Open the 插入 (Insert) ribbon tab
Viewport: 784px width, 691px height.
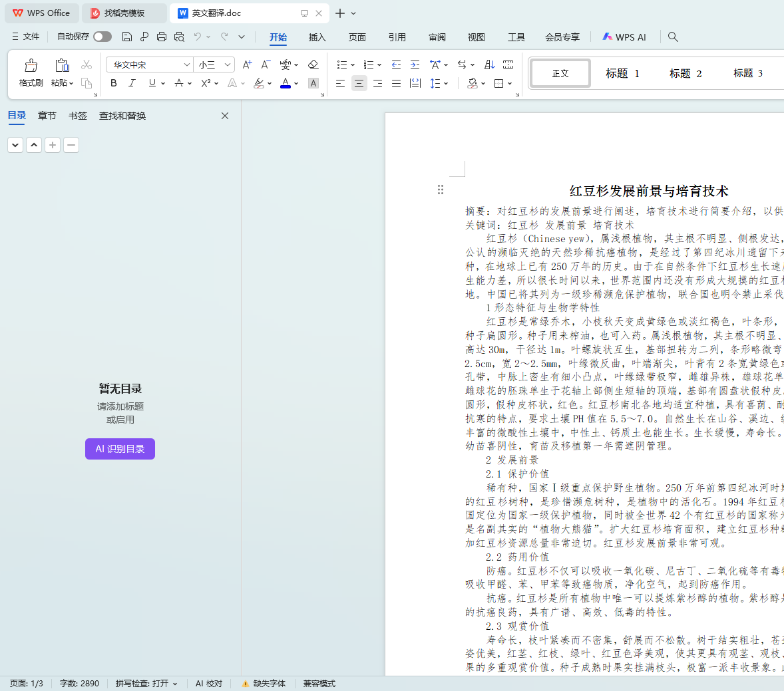pyautogui.click(x=317, y=37)
